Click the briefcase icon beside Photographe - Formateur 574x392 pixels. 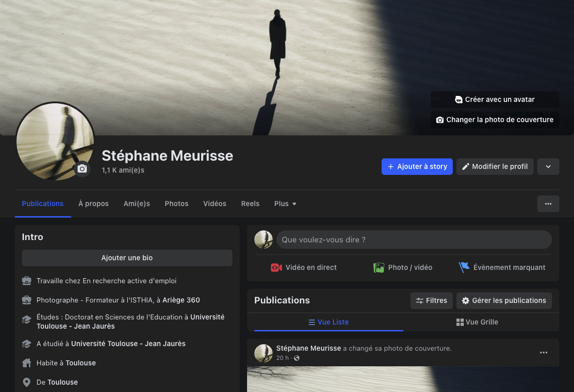pyautogui.click(x=27, y=300)
